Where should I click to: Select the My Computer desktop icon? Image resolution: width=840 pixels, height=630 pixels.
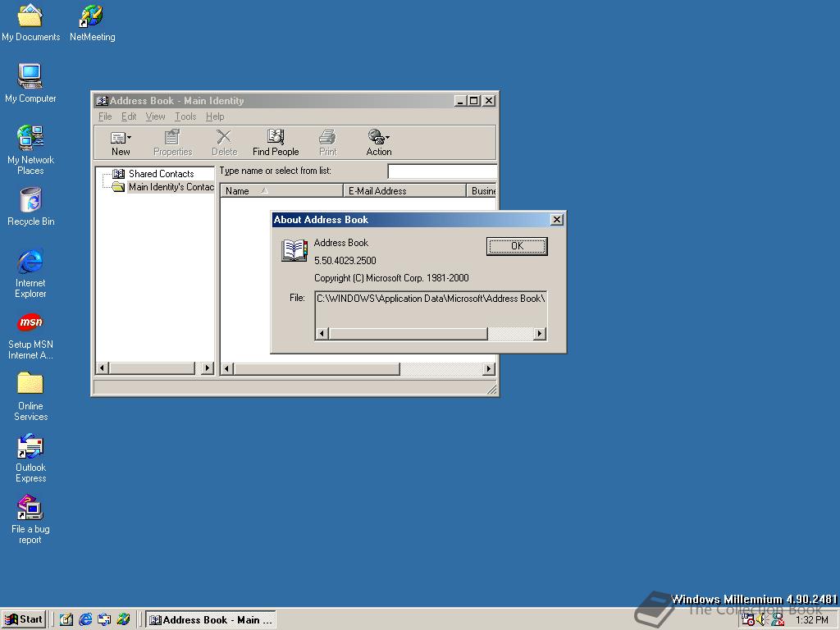point(30,83)
